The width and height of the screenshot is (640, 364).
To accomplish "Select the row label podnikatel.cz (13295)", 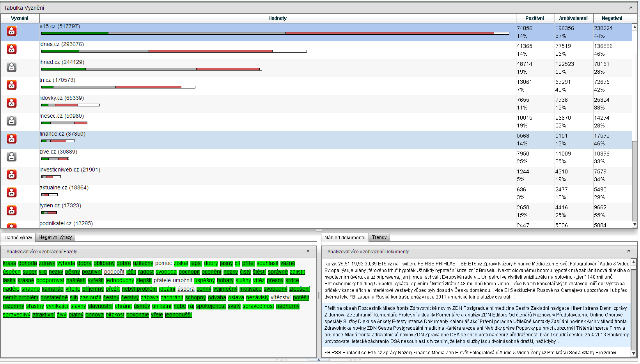I will click(x=66, y=224).
